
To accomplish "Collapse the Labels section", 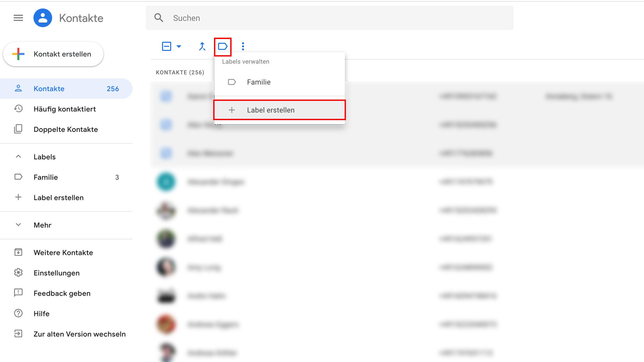I will coord(18,157).
